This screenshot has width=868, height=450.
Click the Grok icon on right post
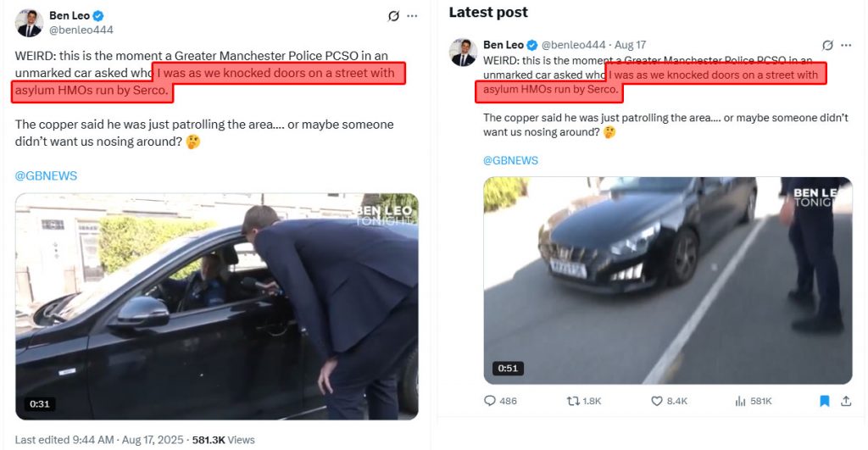(827, 45)
